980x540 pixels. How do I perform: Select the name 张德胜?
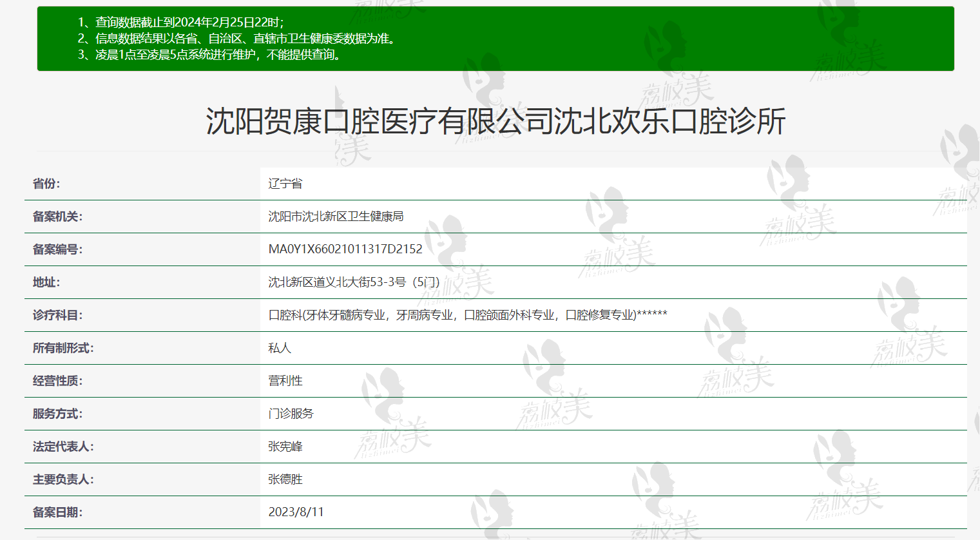point(285,479)
